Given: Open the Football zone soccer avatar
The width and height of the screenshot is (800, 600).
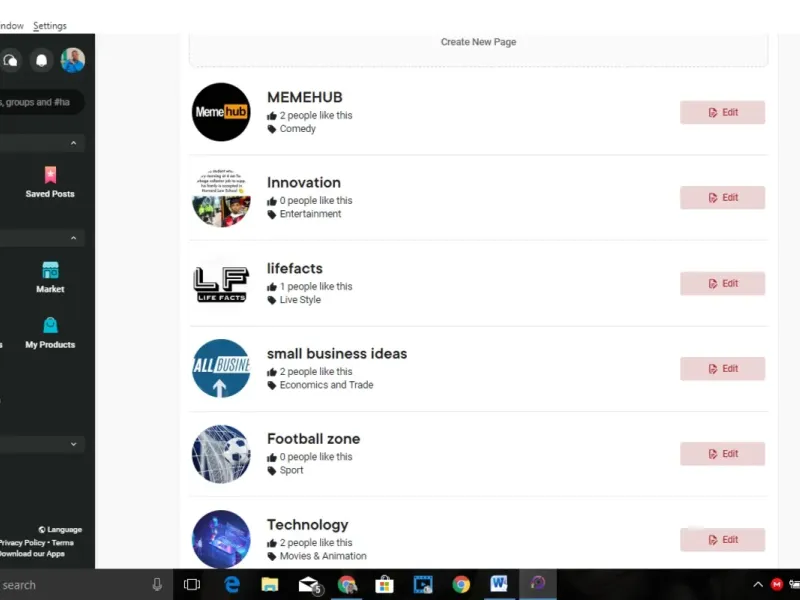Looking at the screenshot, I should 221,454.
